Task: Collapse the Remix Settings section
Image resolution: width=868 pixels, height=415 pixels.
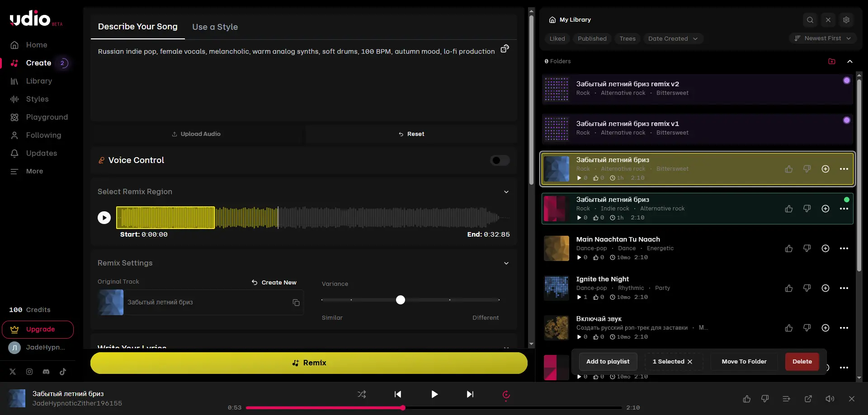Action: coord(506,263)
